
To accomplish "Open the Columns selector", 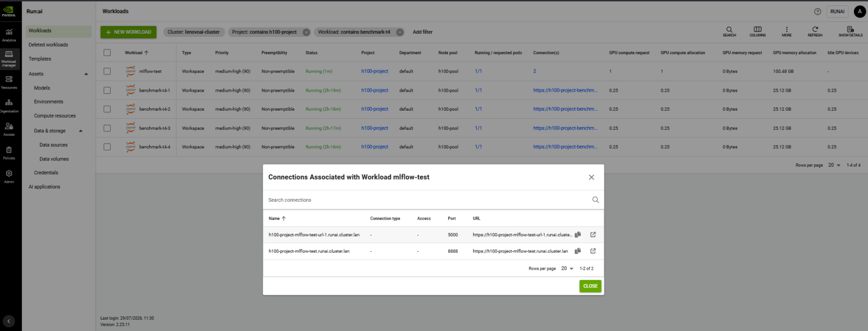I will click(x=757, y=31).
